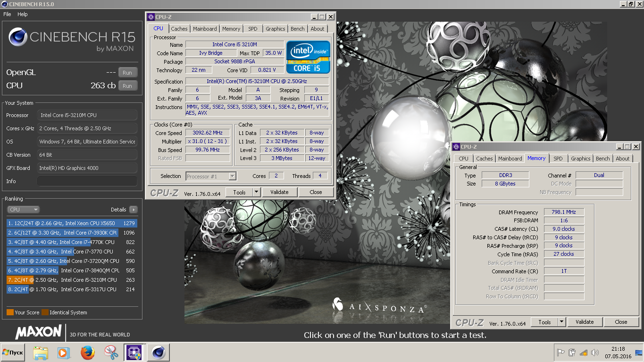Click the network signal tray icon

[x=584, y=352]
